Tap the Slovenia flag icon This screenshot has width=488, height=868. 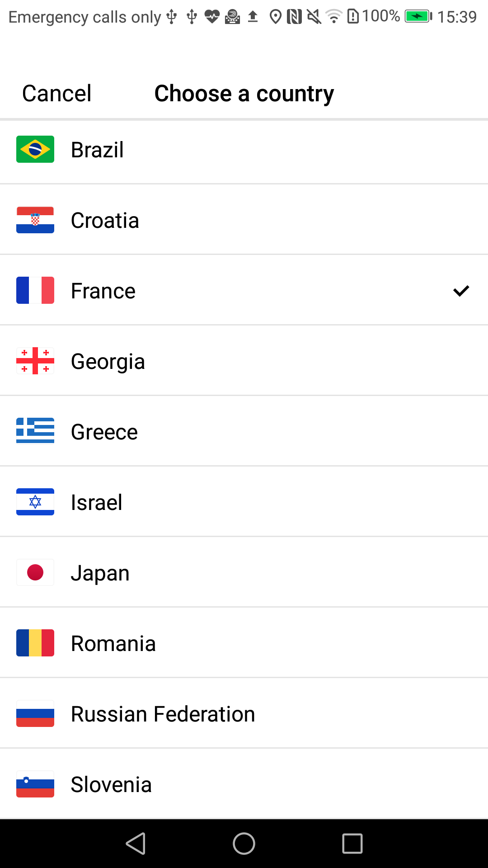pos(35,784)
